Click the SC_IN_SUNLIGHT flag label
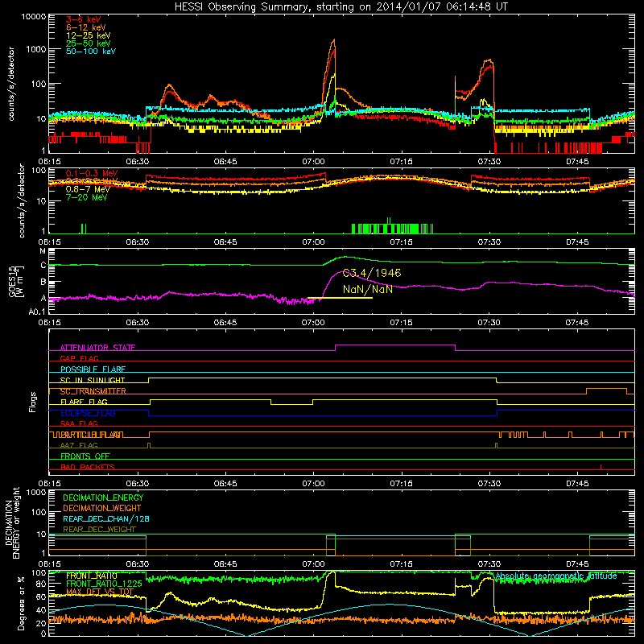Image resolution: width=644 pixels, height=644 pixels. coord(93,380)
